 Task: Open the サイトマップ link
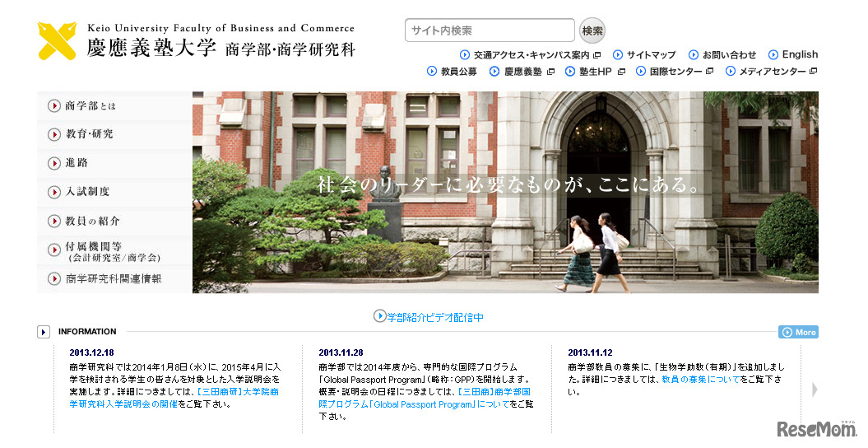coord(651,55)
